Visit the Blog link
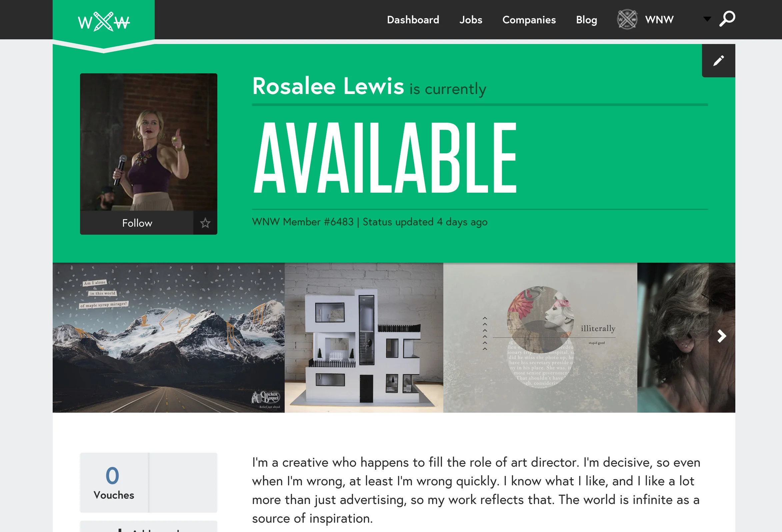 click(587, 20)
